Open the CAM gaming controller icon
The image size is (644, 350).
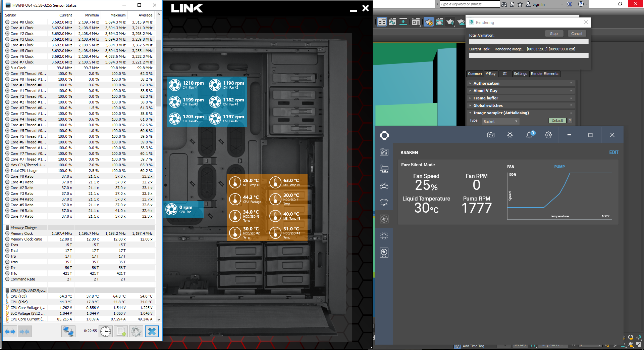[384, 185]
